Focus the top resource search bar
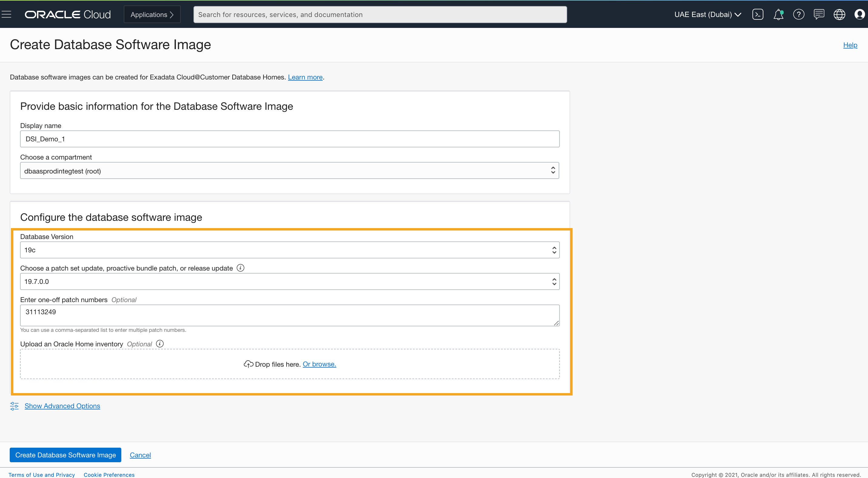 tap(380, 15)
